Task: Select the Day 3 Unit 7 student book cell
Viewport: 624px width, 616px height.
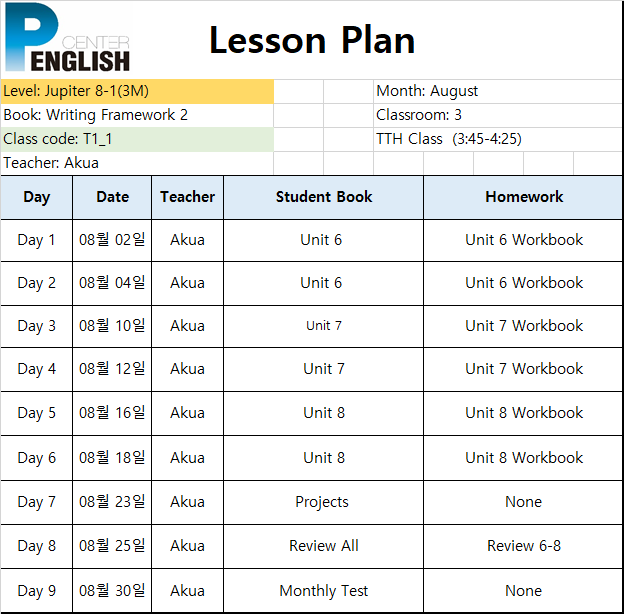Action: coord(324,326)
